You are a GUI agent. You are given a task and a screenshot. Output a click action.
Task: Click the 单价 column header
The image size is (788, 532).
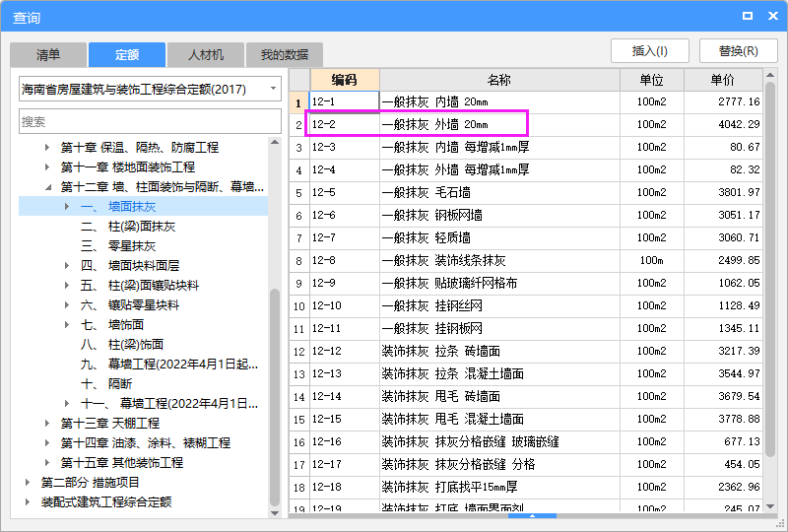coord(722,80)
